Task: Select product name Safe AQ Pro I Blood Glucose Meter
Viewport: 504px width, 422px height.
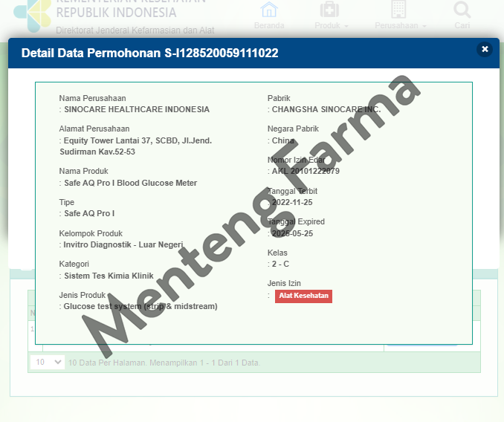Action: 131,183
